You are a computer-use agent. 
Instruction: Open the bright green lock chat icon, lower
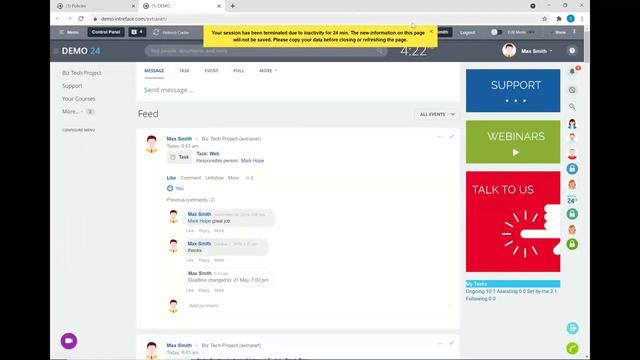(572, 244)
